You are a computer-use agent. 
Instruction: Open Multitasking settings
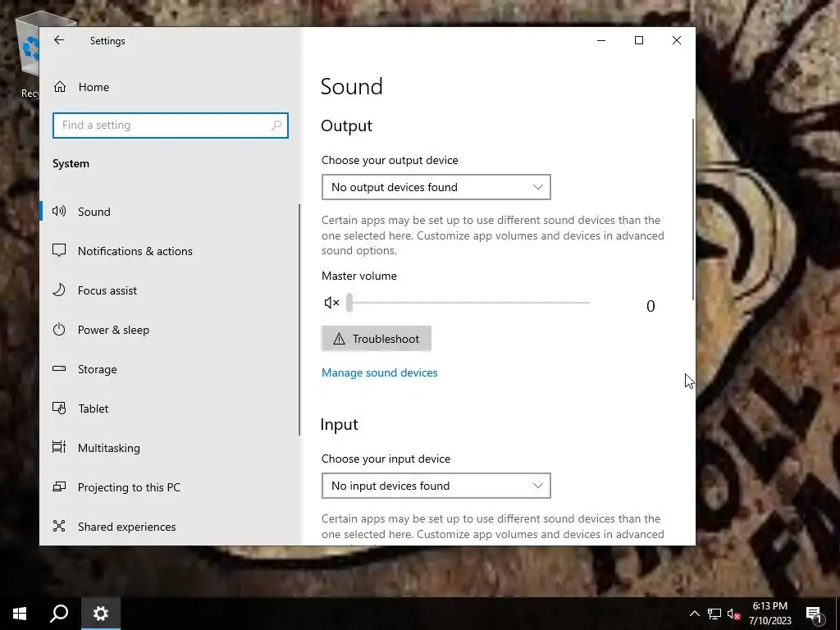[x=171, y=448]
